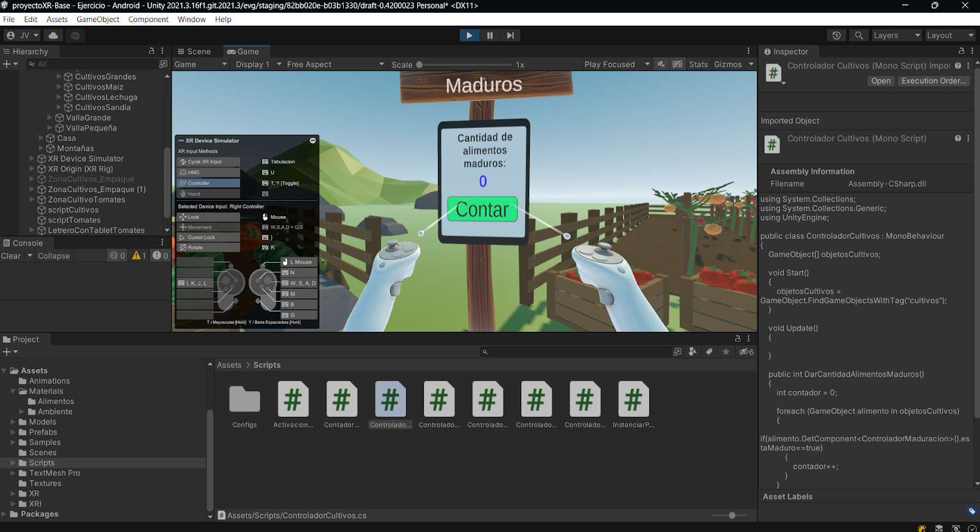Image resolution: width=980 pixels, height=532 pixels.
Task: Click the Step frame button
Action: tap(510, 36)
